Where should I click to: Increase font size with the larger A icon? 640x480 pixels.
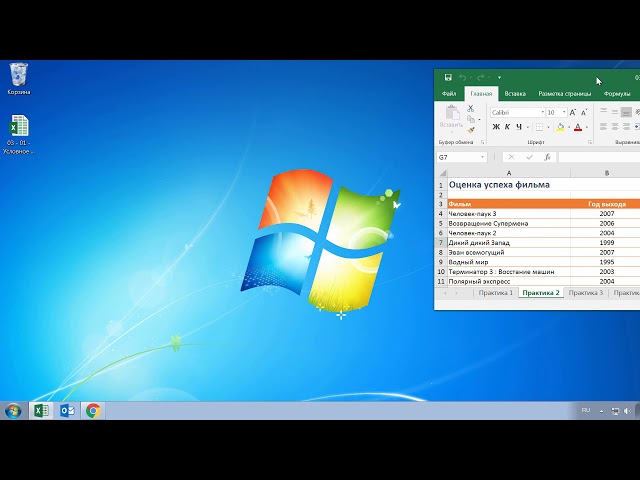point(573,112)
